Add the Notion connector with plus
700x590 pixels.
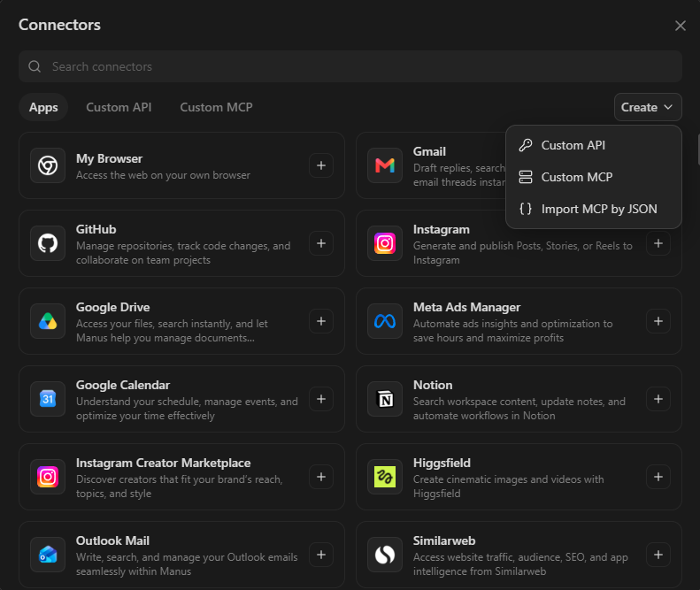[x=658, y=399]
